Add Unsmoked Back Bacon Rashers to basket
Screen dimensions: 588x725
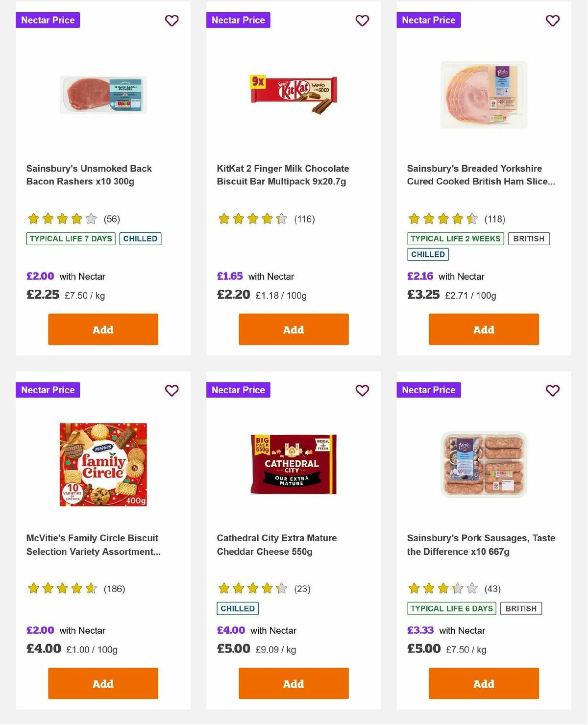point(102,329)
